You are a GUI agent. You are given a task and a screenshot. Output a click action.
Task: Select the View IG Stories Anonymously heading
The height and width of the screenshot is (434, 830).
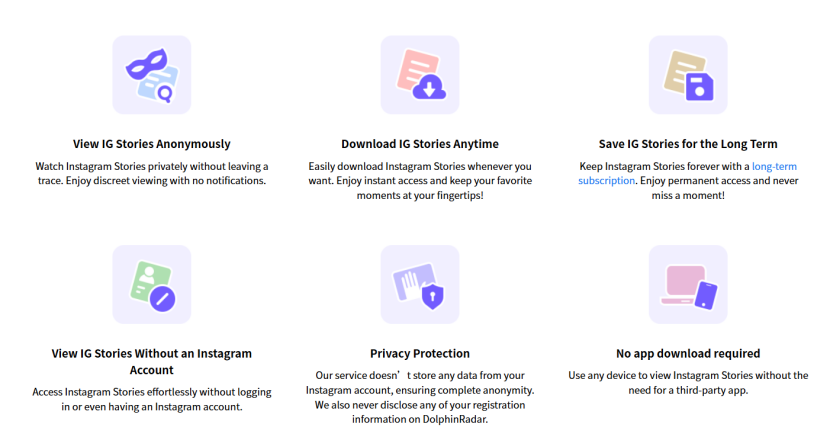click(152, 144)
